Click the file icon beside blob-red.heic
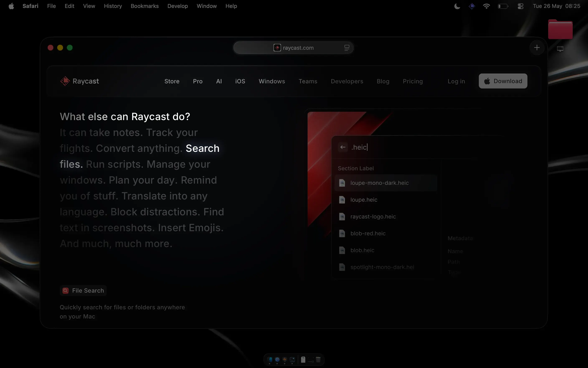 pyautogui.click(x=342, y=233)
